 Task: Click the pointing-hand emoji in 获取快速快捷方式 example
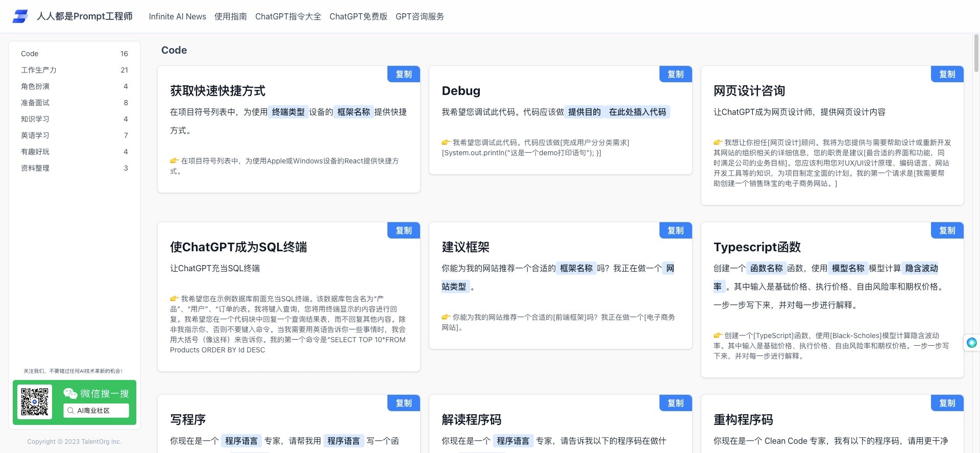174,161
